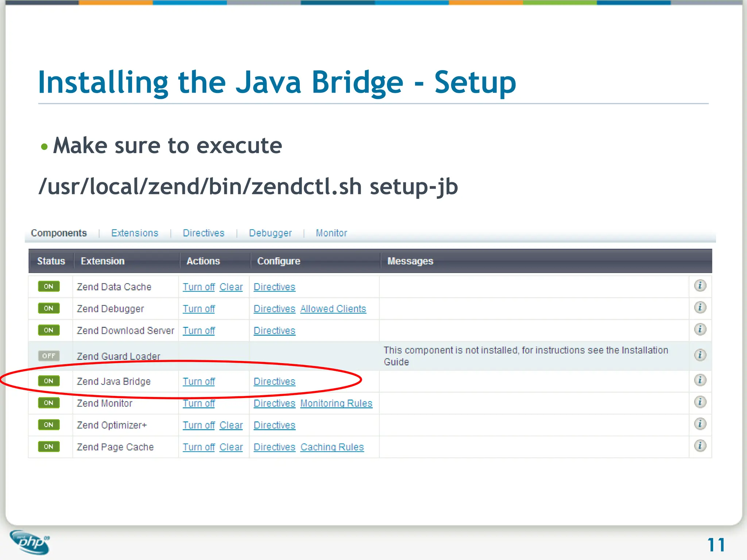Select the Zend Page Cache extension name

tap(115, 447)
